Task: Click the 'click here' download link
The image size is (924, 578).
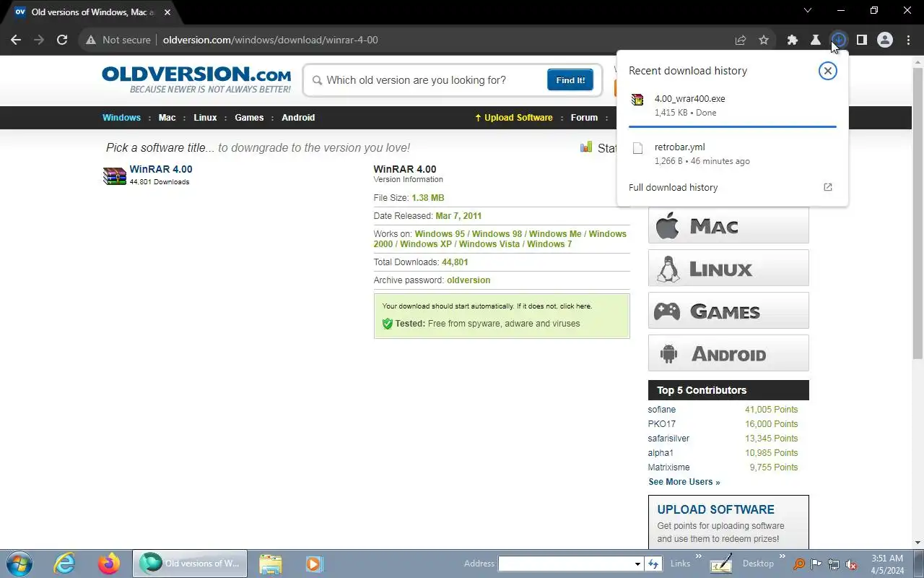Action: (x=575, y=306)
